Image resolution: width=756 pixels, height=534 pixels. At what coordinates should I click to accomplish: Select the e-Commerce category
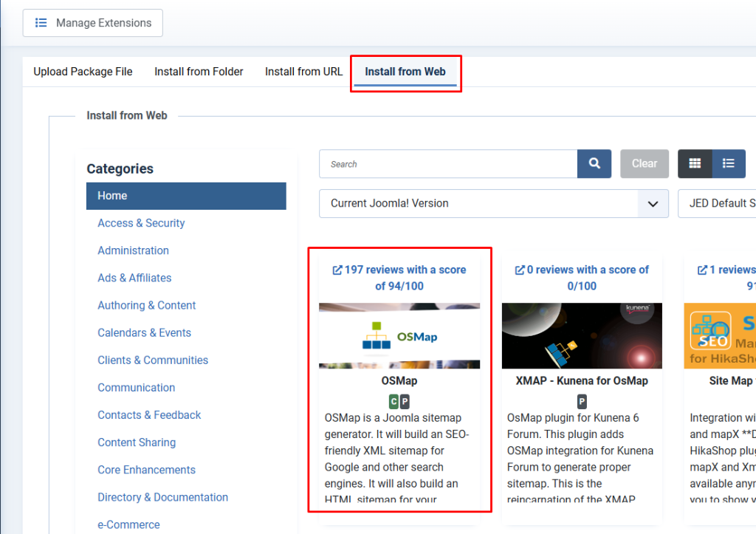129,524
